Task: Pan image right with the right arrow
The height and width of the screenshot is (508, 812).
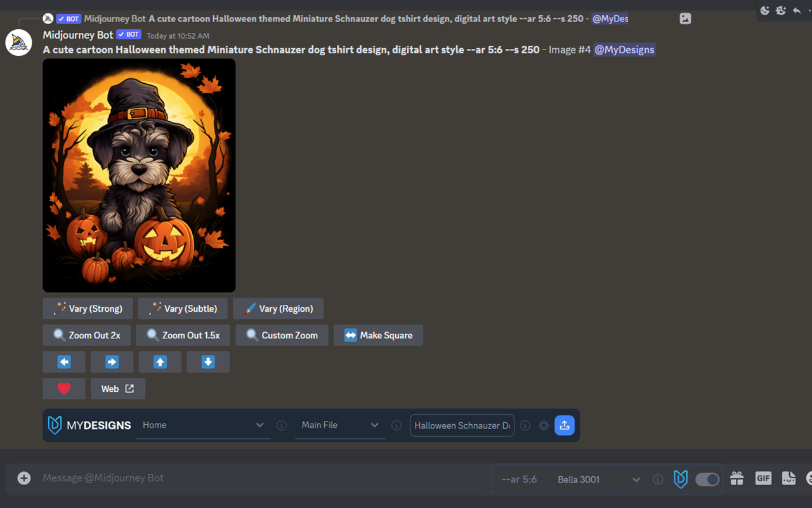Action: pos(112,362)
